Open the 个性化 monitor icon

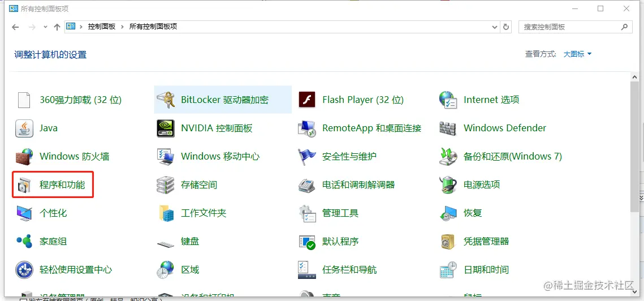(24, 213)
